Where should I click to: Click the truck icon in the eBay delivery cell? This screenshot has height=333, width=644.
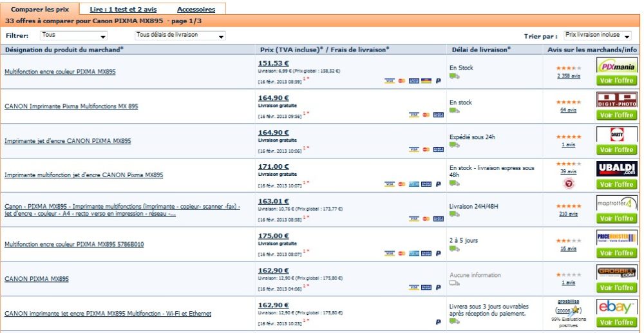(x=454, y=321)
